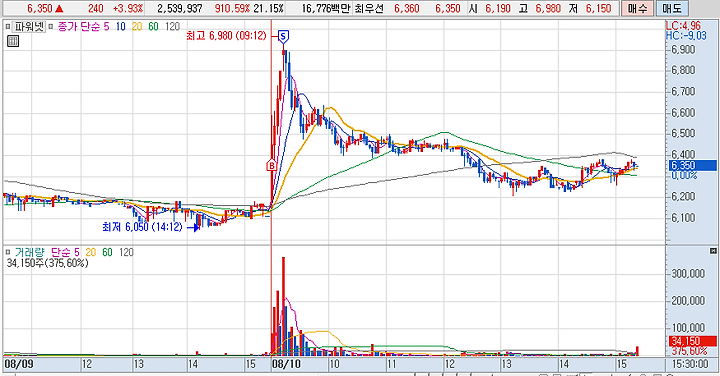Click the 6,360 best ask price

point(406,8)
